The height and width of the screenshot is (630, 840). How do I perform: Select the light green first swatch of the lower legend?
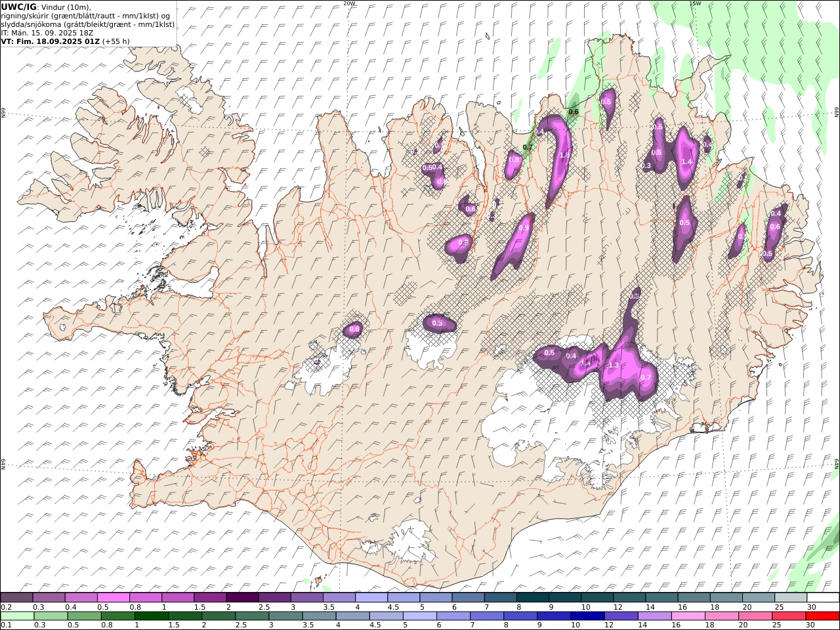tap(17, 616)
